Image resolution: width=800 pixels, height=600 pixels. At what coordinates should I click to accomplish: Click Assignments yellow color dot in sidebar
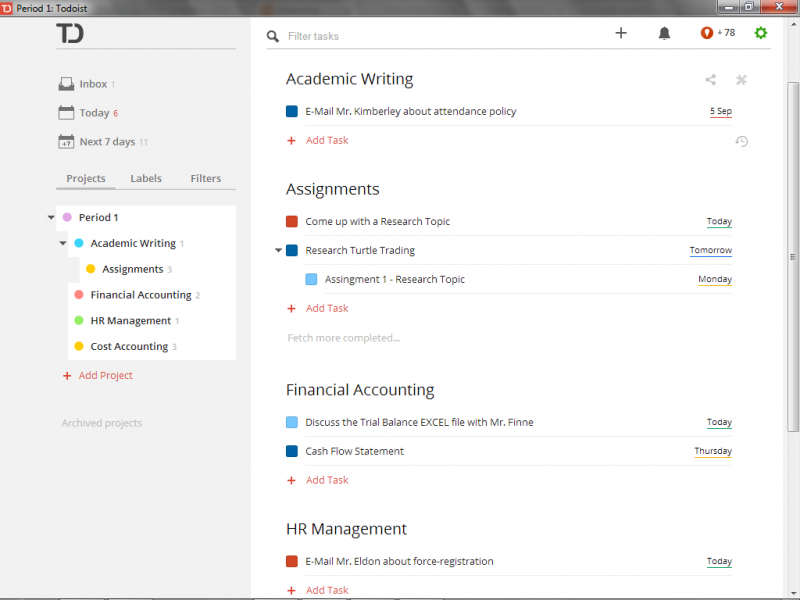click(90, 269)
